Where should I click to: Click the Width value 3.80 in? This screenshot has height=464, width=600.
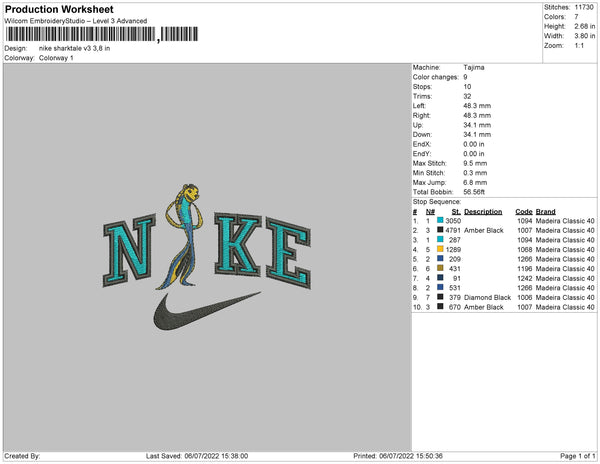click(x=584, y=36)
